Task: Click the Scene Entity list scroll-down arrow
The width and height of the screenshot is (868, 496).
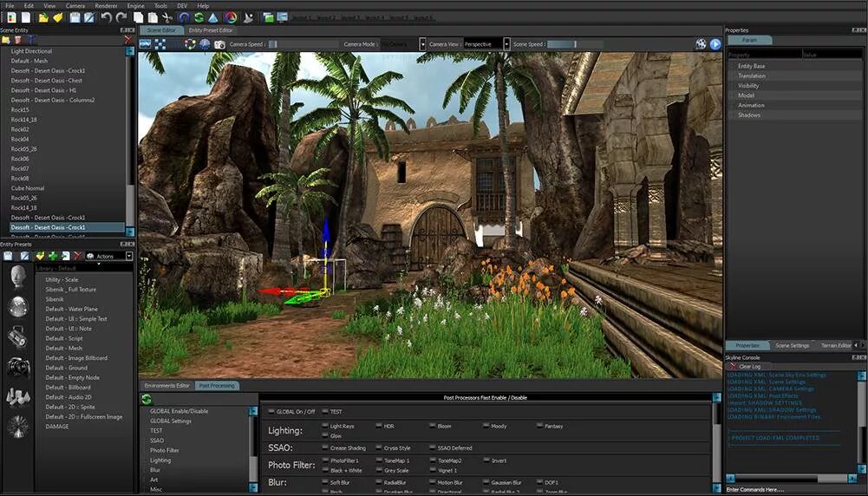Action: tap(130, 232)
